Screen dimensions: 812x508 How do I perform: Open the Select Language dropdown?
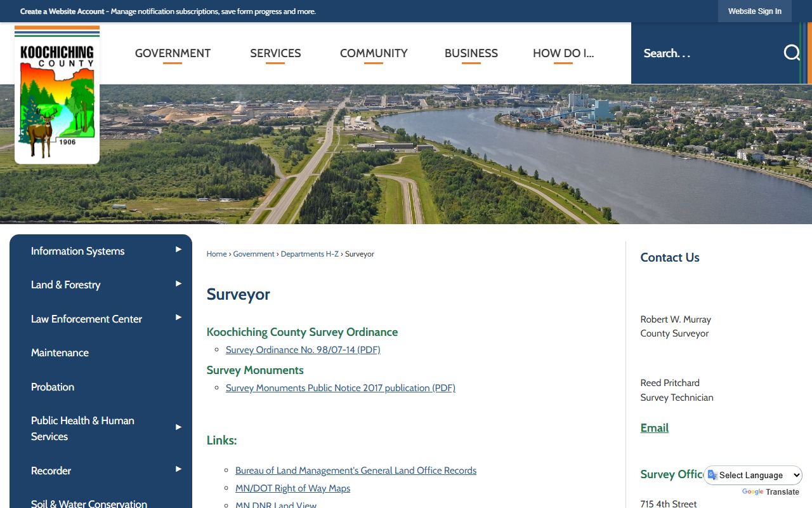(753, 475)
